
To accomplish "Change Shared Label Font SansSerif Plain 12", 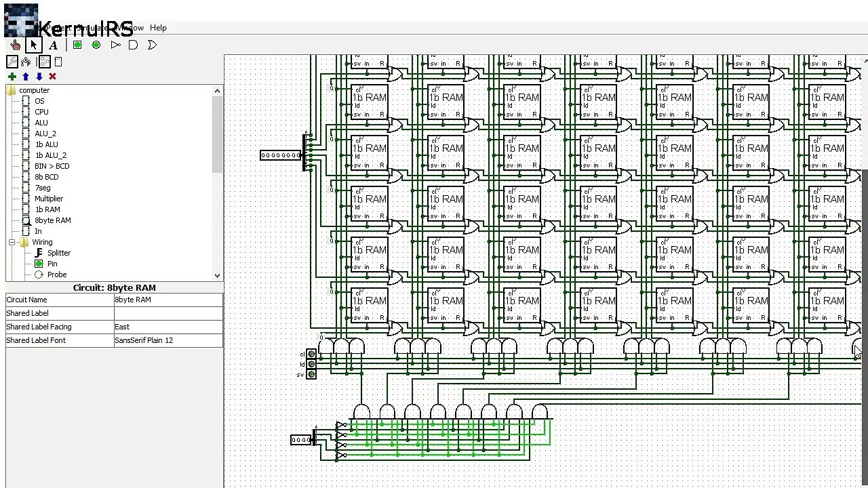I will tap(168, 340).
